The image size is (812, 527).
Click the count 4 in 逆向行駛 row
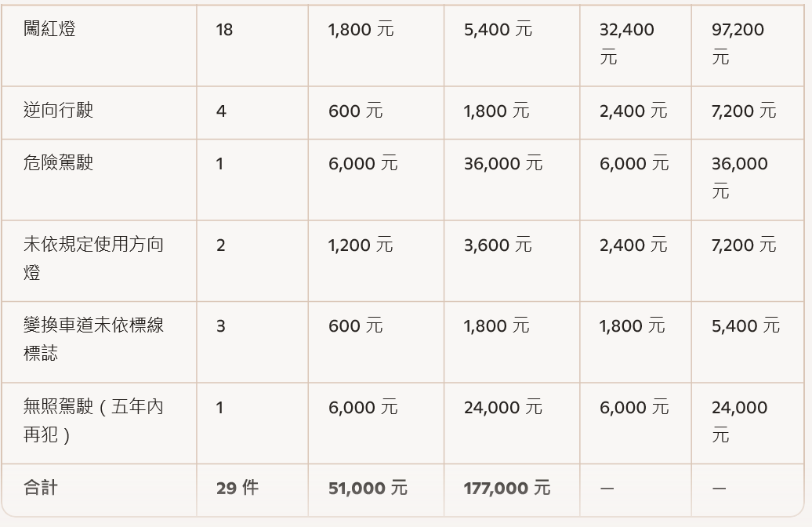(x=221, y=111)
